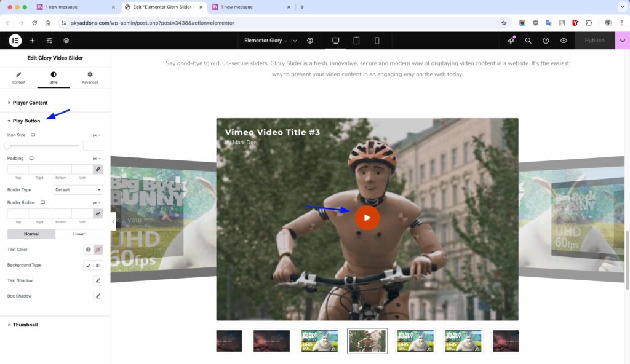This screenshot has width=630, height=364.
Task: Switch to desktop device view
Action: click(335, 41)
